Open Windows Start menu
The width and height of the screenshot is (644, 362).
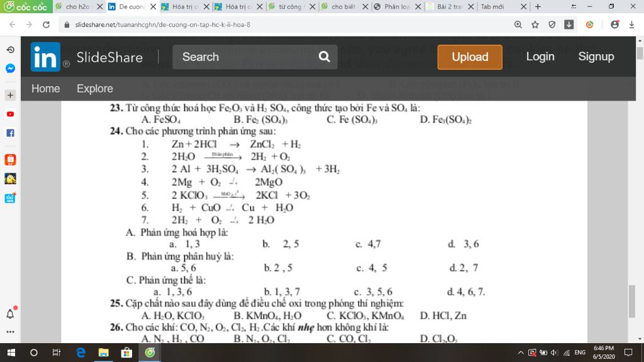click(11, 353)
